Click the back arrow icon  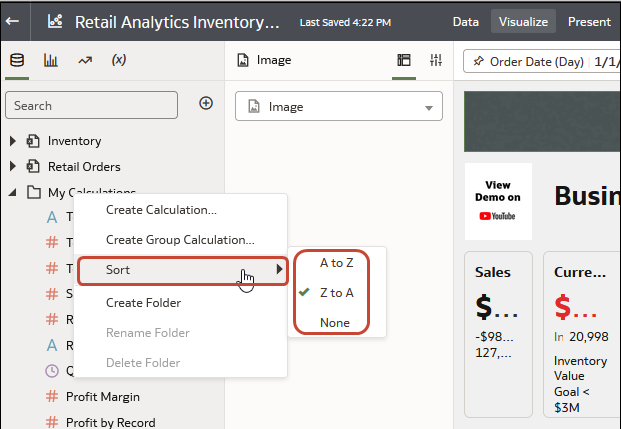pyautogui.click(x=13, y=20)
